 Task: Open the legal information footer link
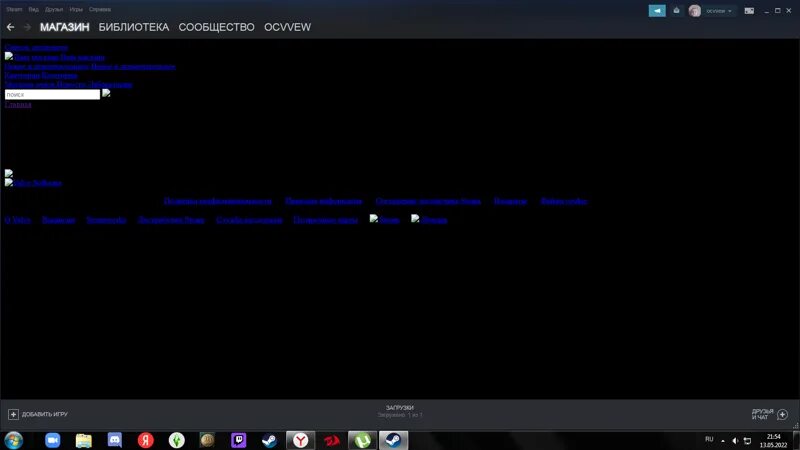(x=323, y=201)
